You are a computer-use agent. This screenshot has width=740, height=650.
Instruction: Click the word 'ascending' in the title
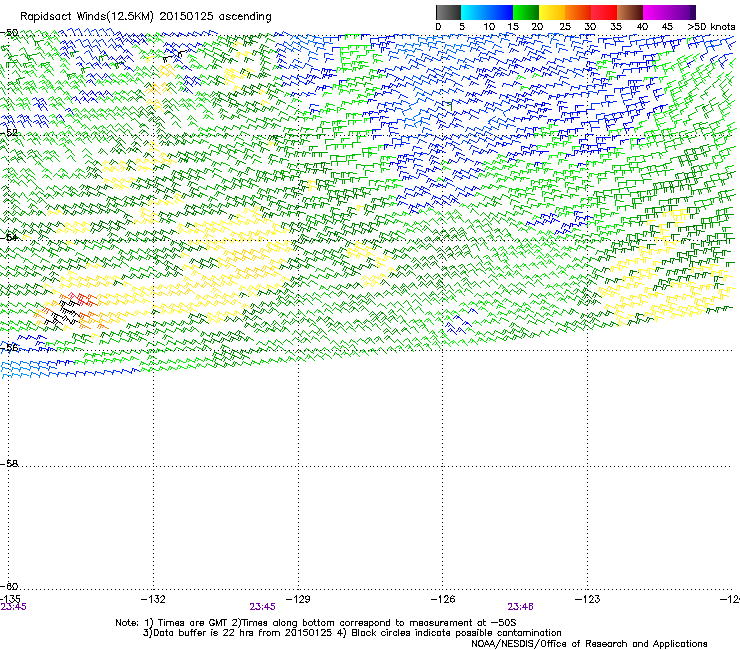click(245, 17)
